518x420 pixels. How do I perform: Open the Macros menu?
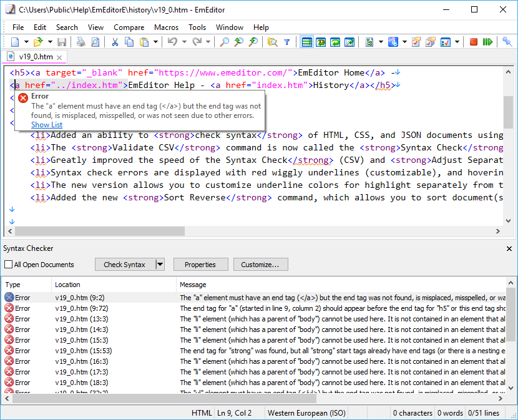[x=166, y=27]
